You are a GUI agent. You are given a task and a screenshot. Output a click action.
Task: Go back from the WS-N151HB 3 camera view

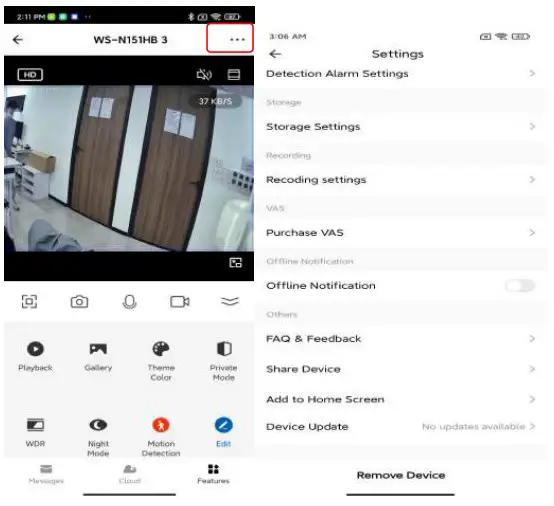pos(18,40)
